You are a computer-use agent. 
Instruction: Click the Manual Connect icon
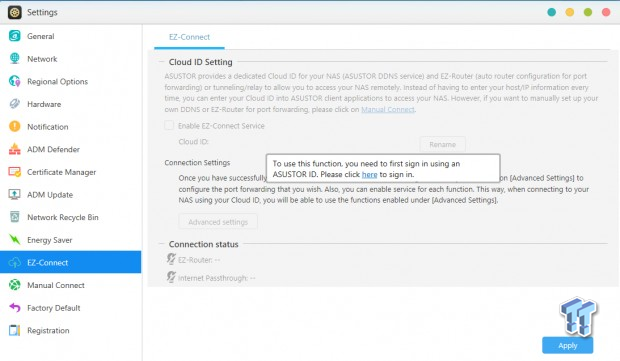point(15,285)
